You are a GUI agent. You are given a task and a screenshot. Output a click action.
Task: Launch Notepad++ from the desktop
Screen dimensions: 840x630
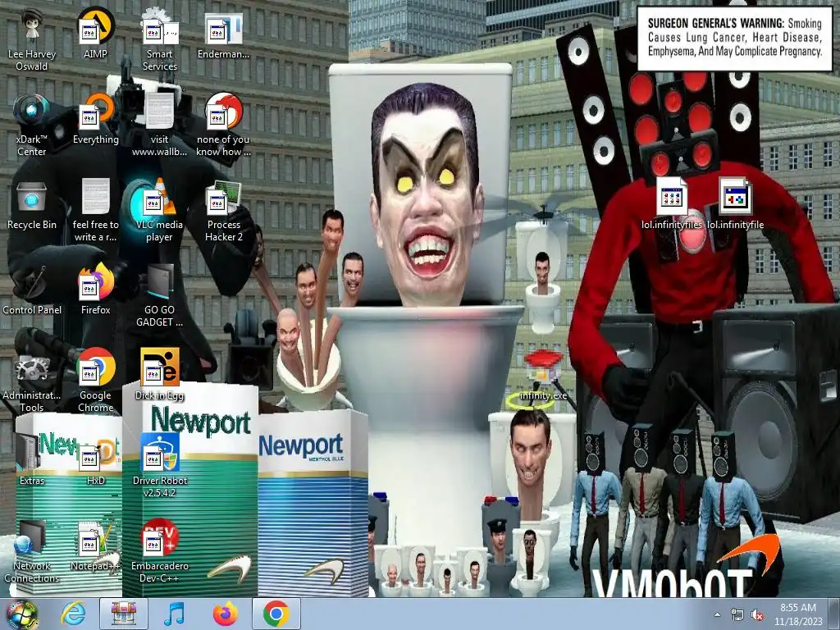coord(95,545)
